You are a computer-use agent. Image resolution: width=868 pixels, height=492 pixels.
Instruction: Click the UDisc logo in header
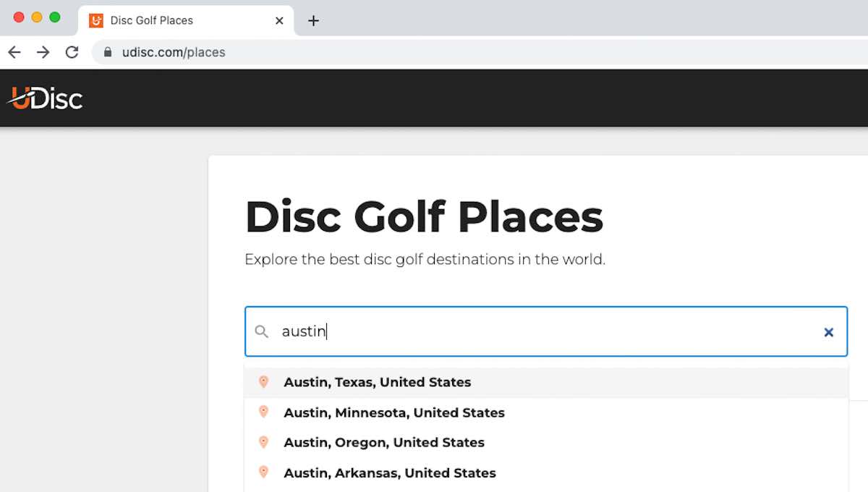point(45,98)
